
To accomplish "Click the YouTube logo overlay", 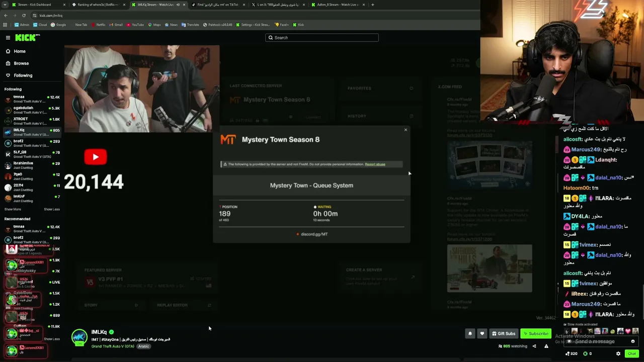I will pos(96,157).
